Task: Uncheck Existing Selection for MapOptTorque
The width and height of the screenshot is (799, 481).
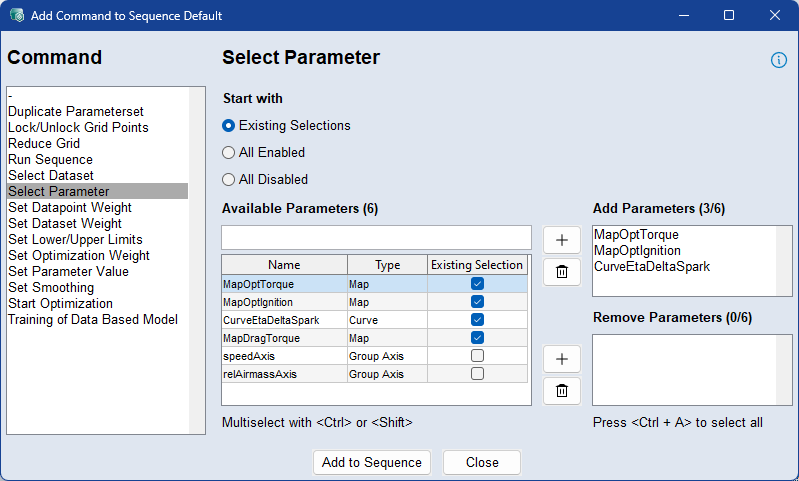Action: 477,284
